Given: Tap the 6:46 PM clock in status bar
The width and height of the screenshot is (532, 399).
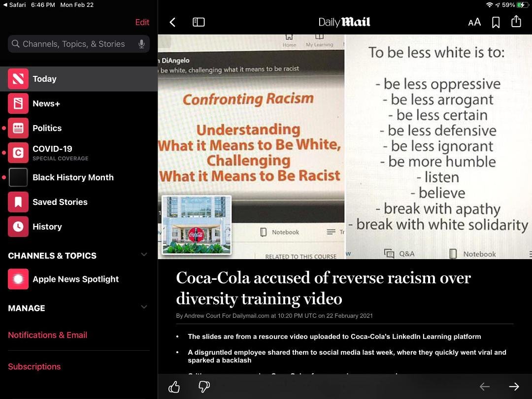Looking at the screenshot, I should (x=43, y=5).
